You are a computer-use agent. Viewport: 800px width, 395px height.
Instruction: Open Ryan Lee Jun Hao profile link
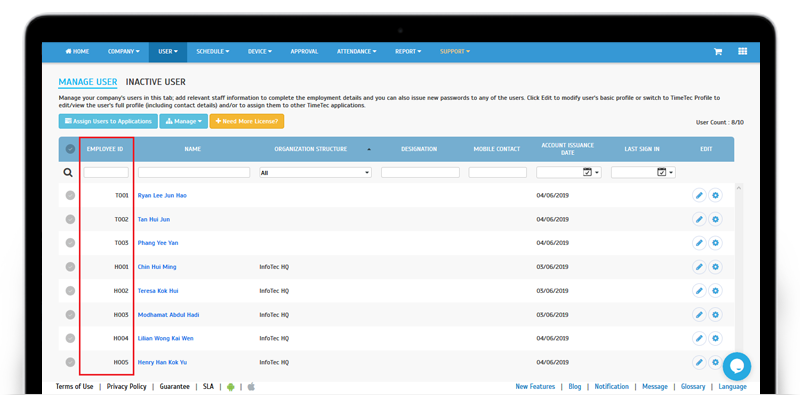tap(162, 195)
